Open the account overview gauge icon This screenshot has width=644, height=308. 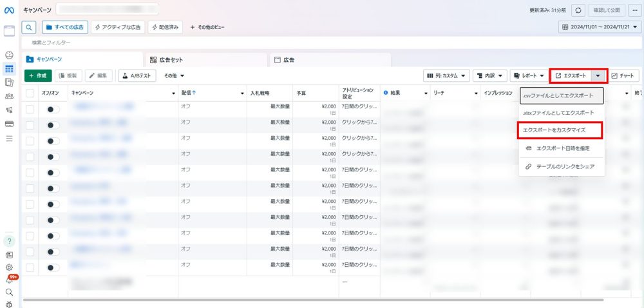coord(9,55)
